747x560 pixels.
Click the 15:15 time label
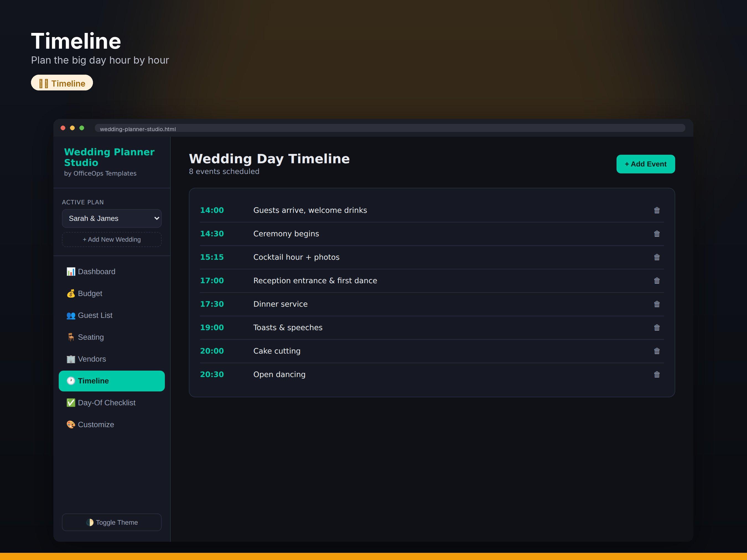212,257
